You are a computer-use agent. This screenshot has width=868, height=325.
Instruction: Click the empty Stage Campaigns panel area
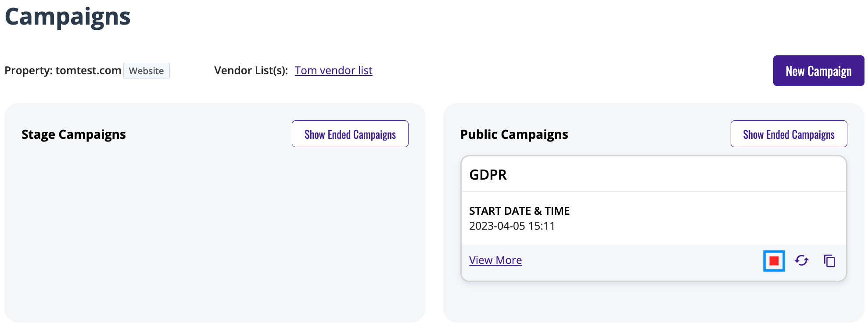(x=215, y=233)
